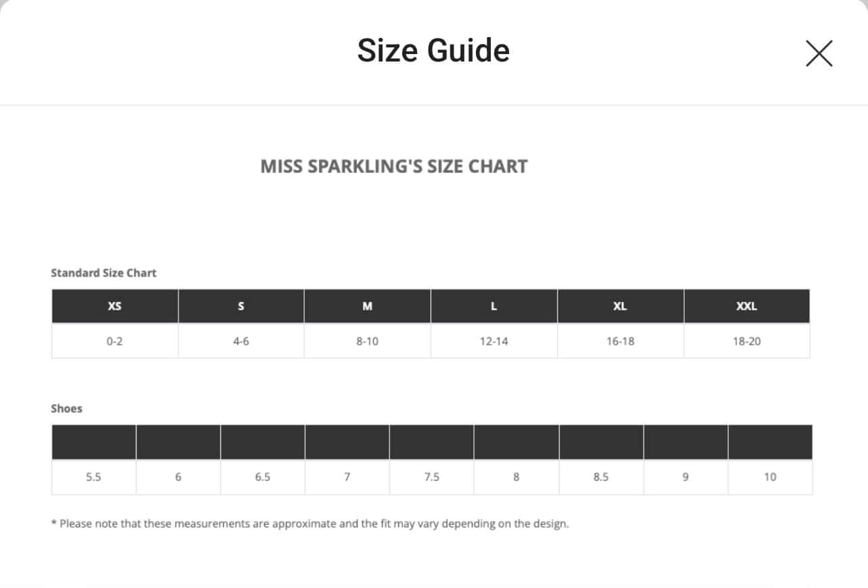Click the Miss Sparkling's Size Chart heading

coord(394,166)
